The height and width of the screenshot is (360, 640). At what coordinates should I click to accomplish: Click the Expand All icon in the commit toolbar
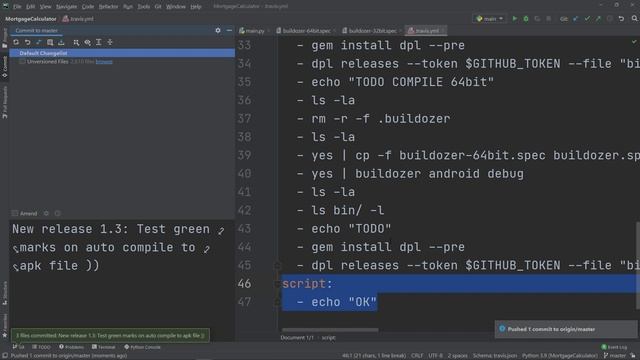click(x=98, y=42)
